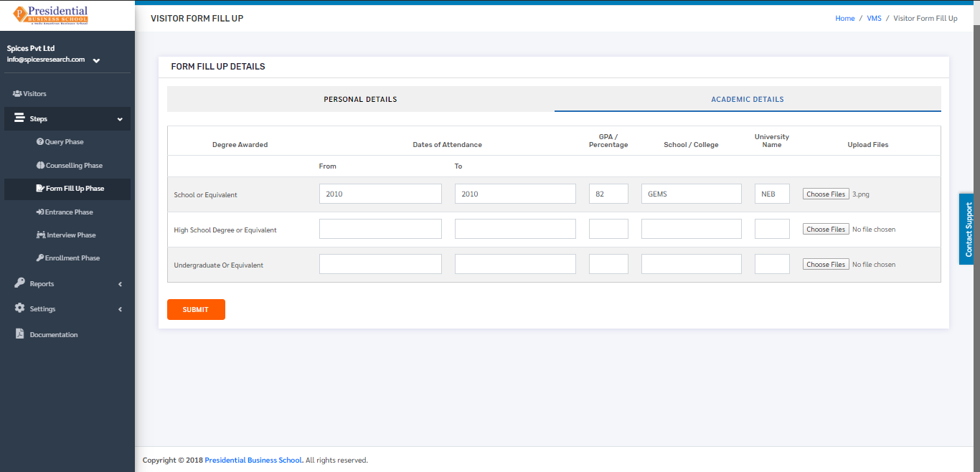This screenshot has width=980, height=472.
Task: Select the Academic Details tab
Action: pyautogui.click(x=748, y=99)
